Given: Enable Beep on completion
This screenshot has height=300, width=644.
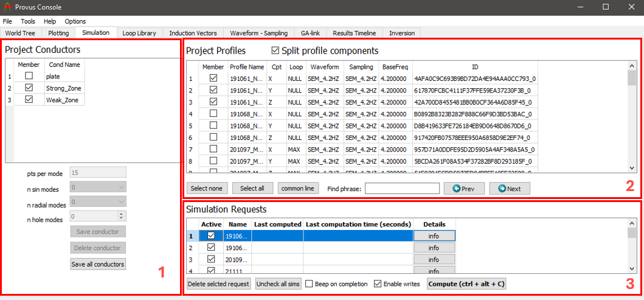Looking at the screenshot, I should click(310, 284).
